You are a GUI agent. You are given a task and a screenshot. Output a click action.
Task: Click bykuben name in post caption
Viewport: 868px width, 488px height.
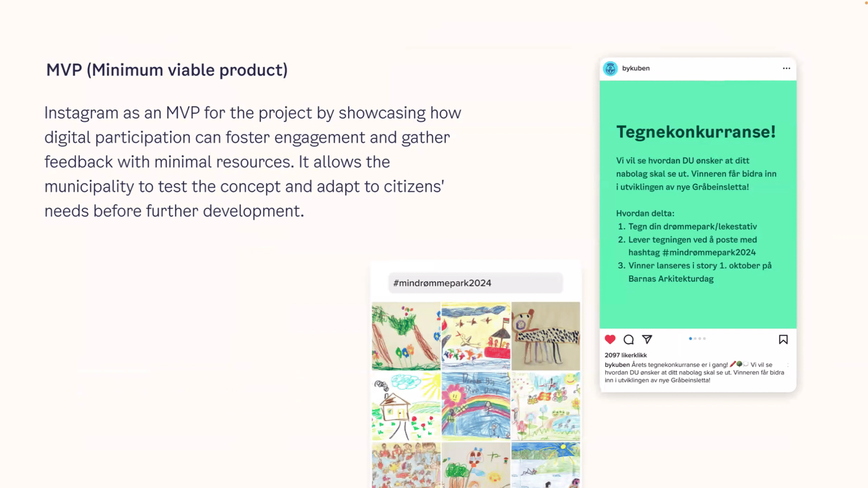[x=617, y=365]
